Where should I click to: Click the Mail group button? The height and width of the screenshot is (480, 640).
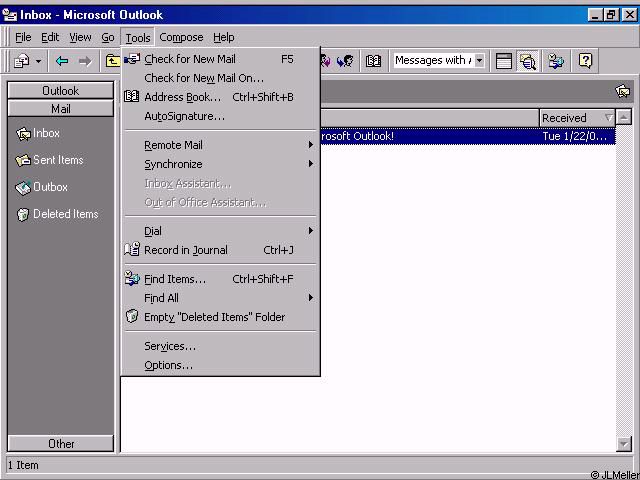60,109
